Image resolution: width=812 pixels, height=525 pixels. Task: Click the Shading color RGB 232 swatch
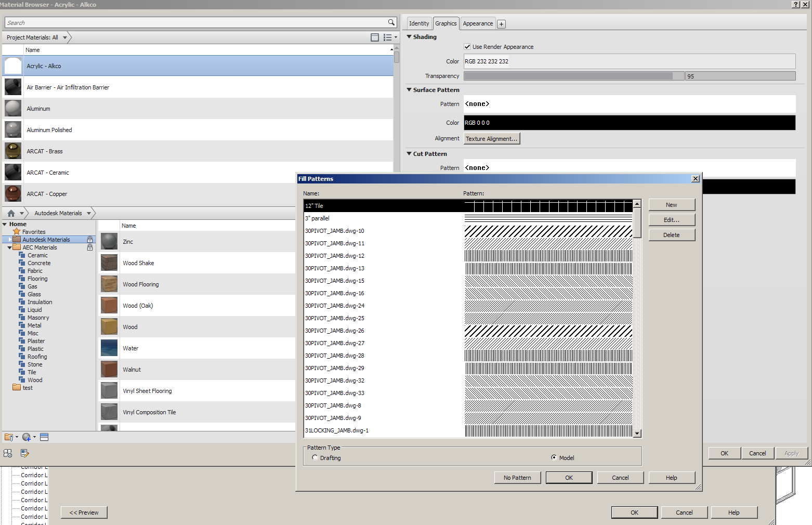click(x=630, y=61)
